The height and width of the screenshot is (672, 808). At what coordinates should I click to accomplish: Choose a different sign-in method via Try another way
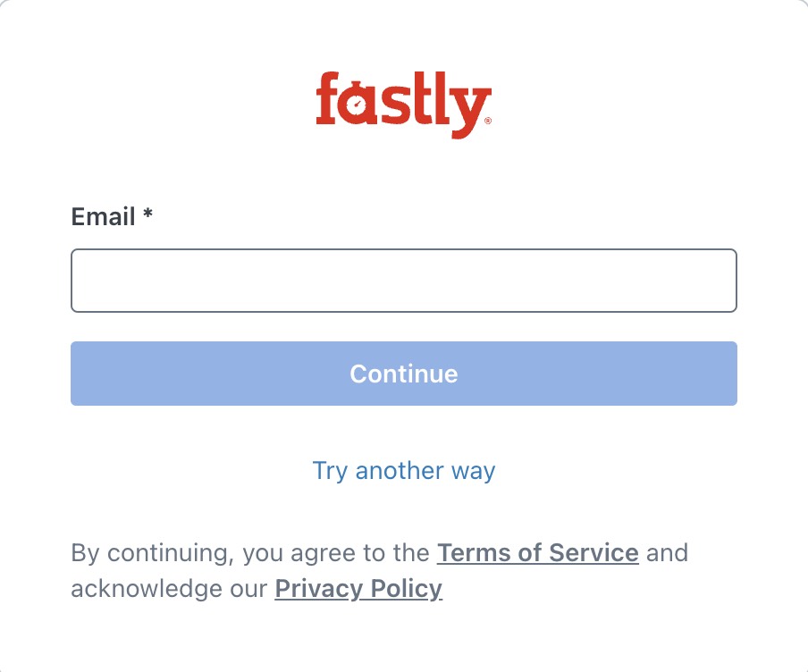(x=403, y=471)
